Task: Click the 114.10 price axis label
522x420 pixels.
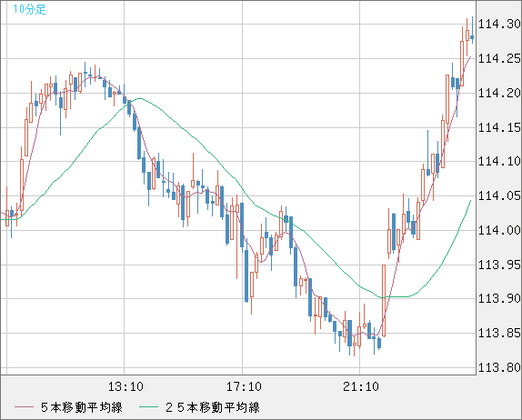Action: [x=499, y=162]
